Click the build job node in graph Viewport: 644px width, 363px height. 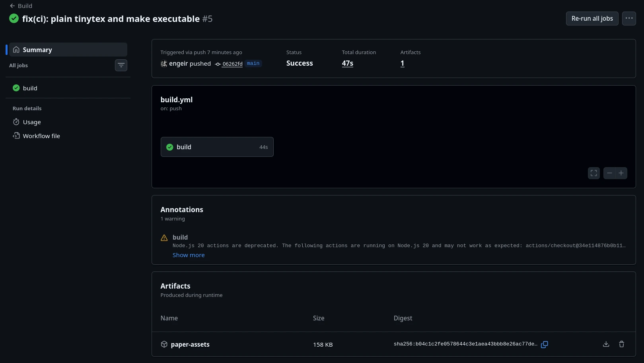[217, 147]
